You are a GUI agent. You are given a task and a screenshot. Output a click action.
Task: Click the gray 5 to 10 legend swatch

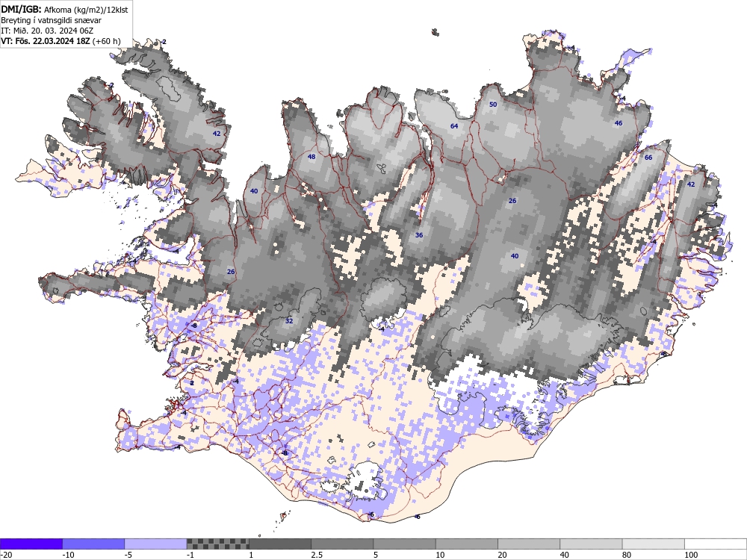pyautogui.click(x=404, y=544)
